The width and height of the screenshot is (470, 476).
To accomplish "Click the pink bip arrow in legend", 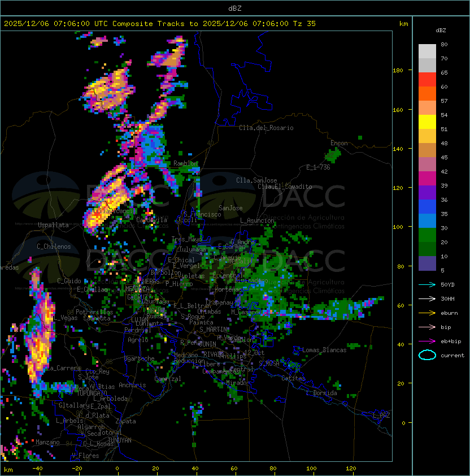I will 427,327.
